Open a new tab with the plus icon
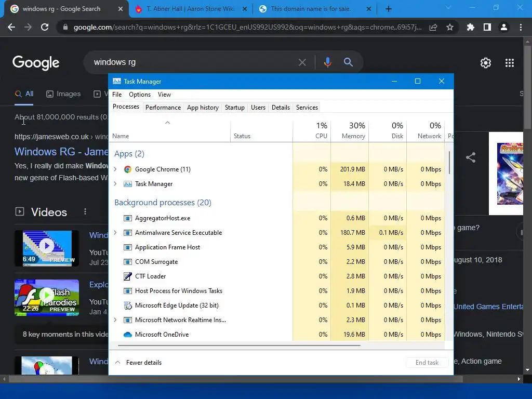The width and height of the screenshot is (532, 399). point(389,9)
